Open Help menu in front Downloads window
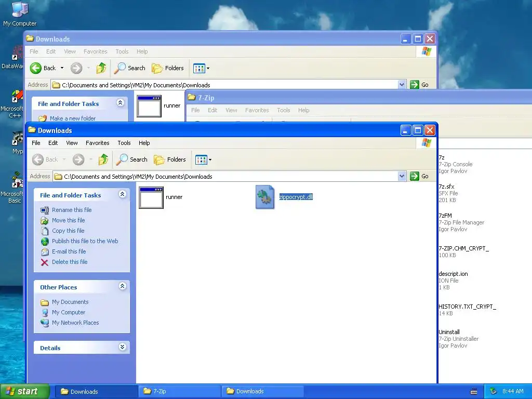Viewport: 532px width, 399px height. coord(144,143)
